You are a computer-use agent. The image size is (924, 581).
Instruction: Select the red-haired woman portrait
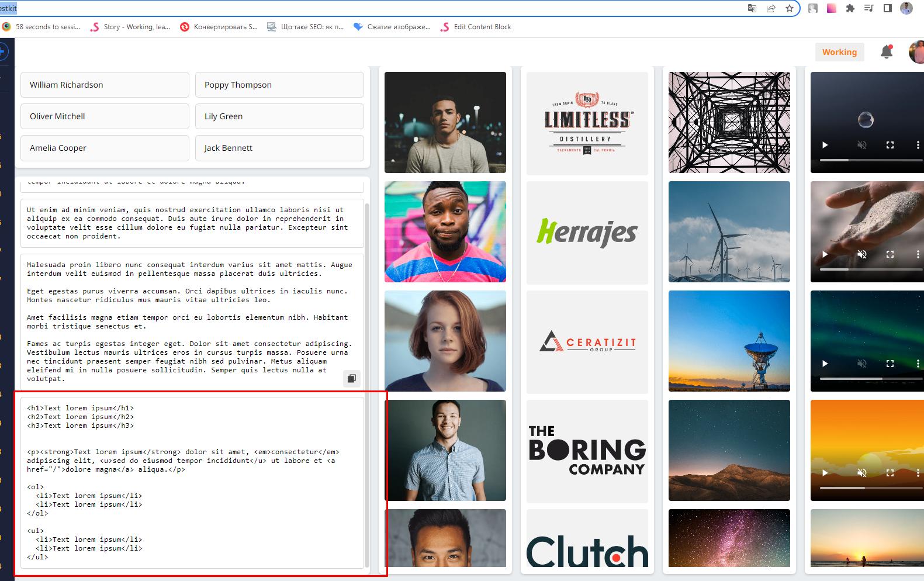tap(445, 341)
